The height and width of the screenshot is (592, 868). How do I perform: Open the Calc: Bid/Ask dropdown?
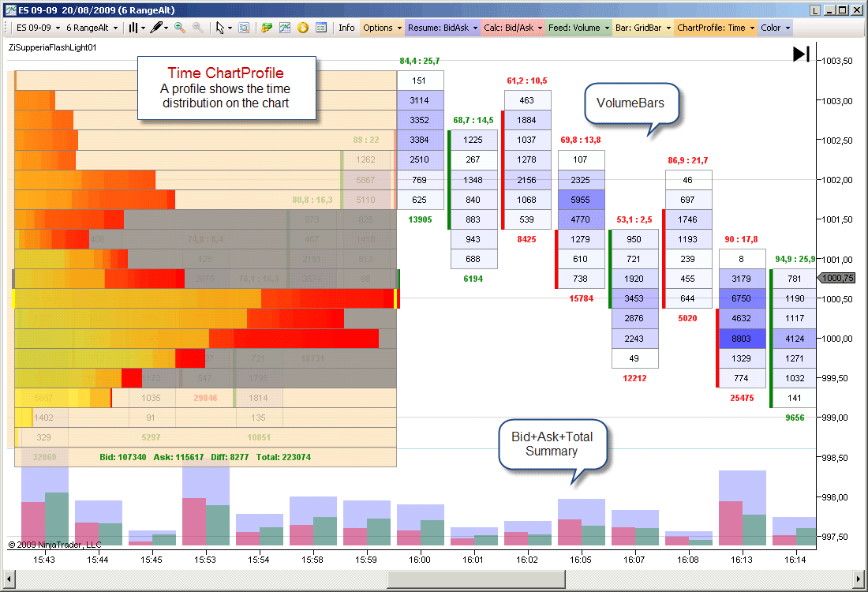tap(513, 28)
